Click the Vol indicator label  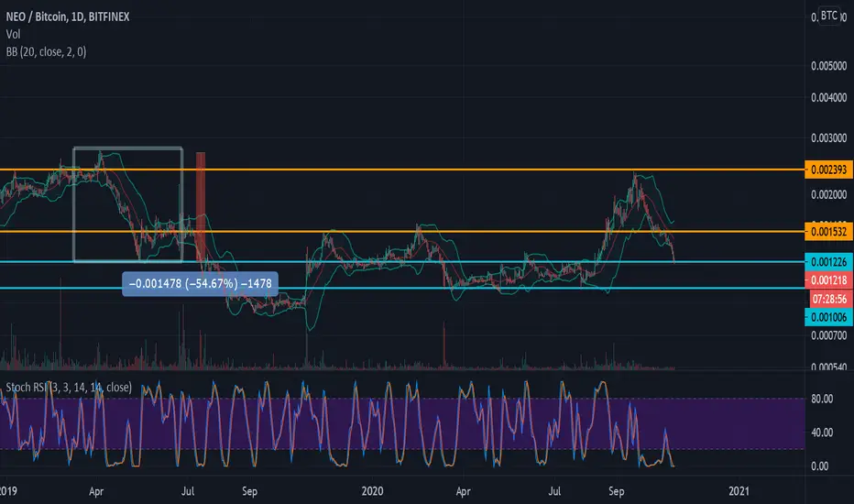[x=13, y=34]
